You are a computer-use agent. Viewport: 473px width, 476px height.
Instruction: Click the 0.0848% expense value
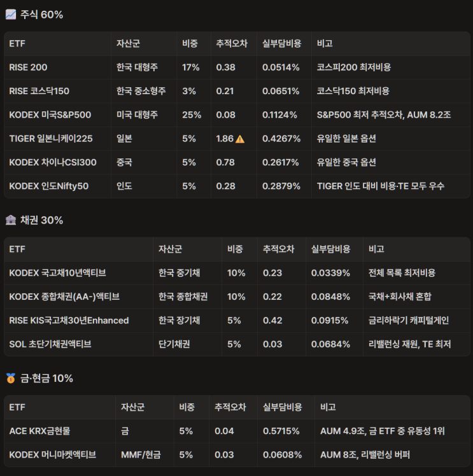pos(330,297)
